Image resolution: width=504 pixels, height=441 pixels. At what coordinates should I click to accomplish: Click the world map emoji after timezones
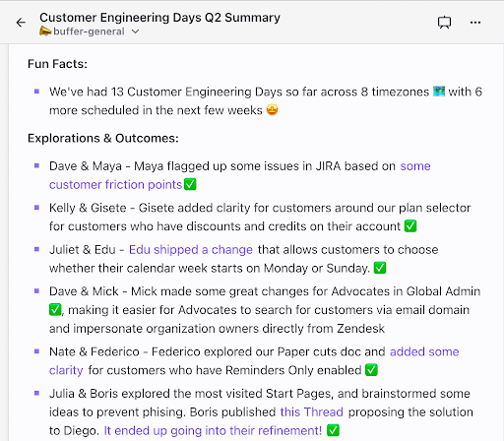coord(439,92)
